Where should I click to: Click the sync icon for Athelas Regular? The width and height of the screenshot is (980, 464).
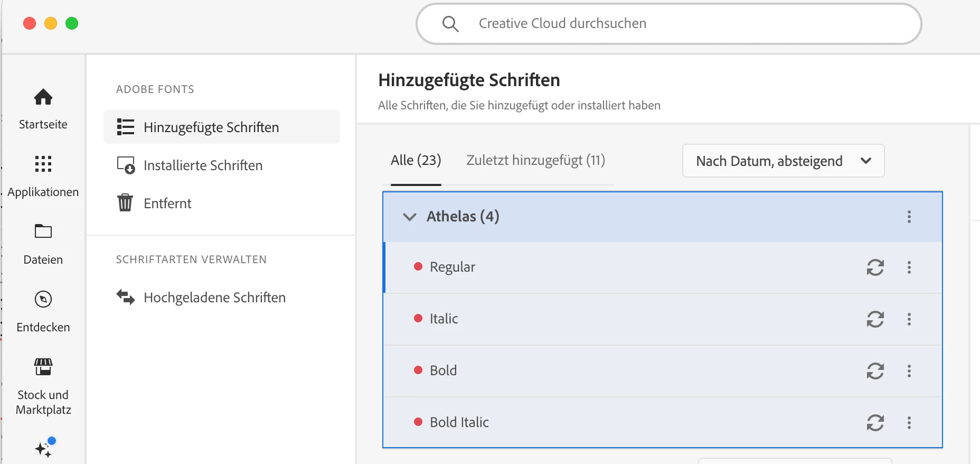click(875, 267)
